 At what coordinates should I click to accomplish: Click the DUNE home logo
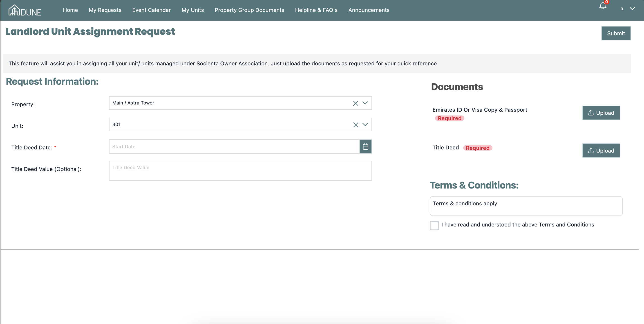coord(25,11)
